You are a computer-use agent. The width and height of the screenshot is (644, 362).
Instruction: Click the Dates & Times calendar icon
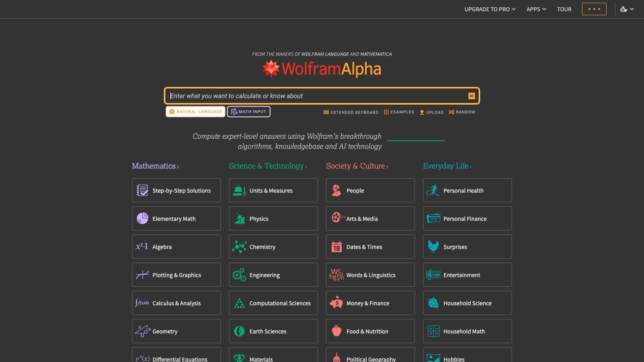coord(336,247)
